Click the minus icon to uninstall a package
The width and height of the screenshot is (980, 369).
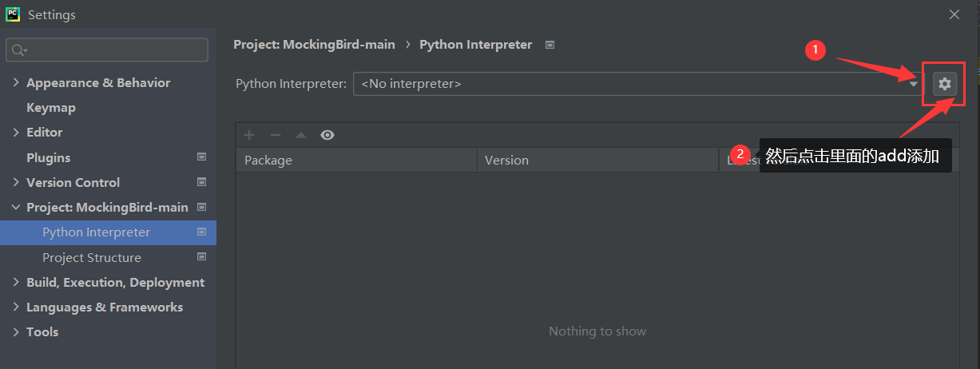pyautogui.click(x=275, y=135)
